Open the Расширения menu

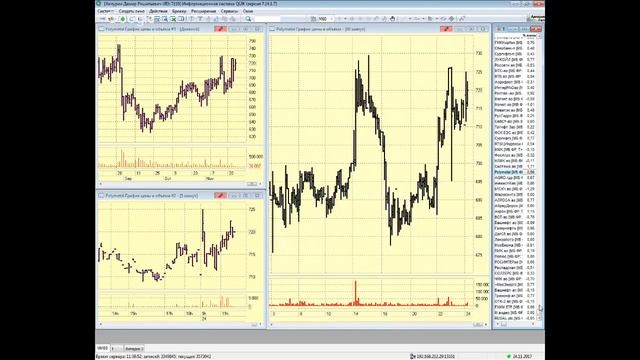tap(203, 11)
